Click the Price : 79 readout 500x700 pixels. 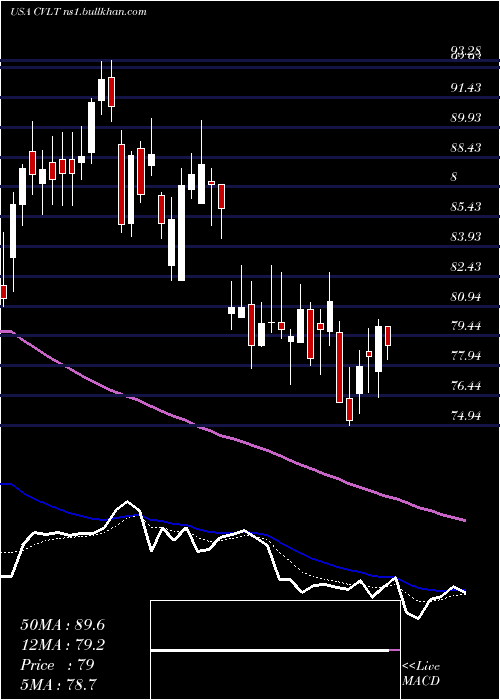pos(57,665)
